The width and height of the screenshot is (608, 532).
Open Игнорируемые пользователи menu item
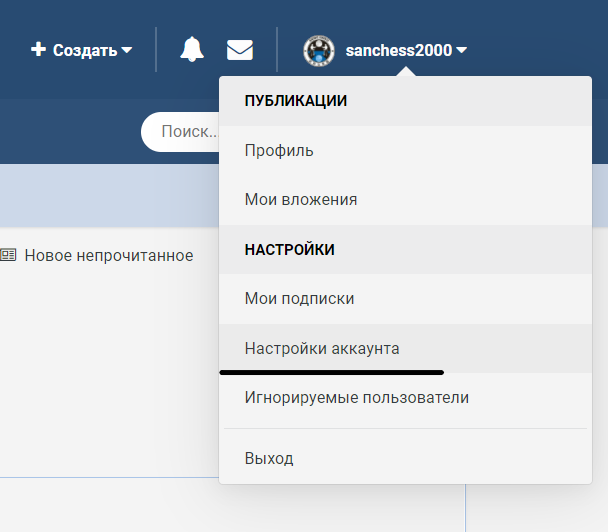[356, 398]
